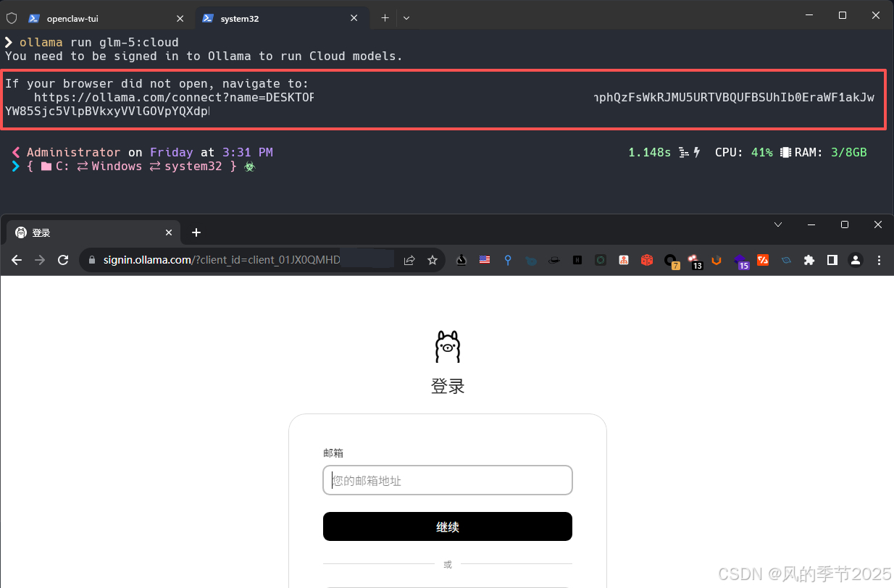Open the browser profile avatar
This screenshot has width=894, height=588.
click(x=856, y=260)
